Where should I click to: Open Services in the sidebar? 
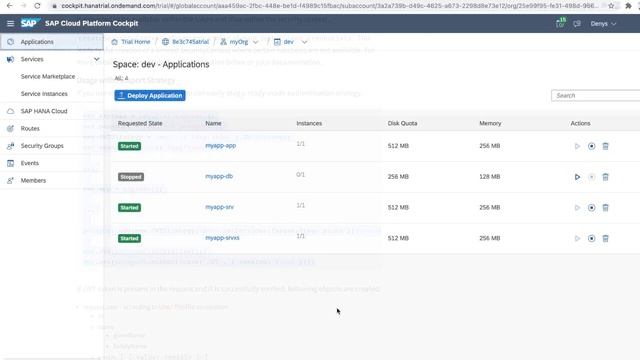coord(32,59)
